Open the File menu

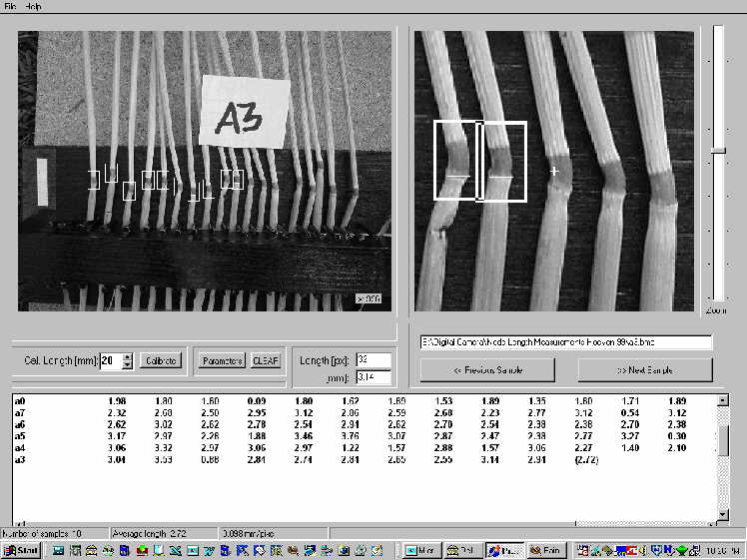11,7
